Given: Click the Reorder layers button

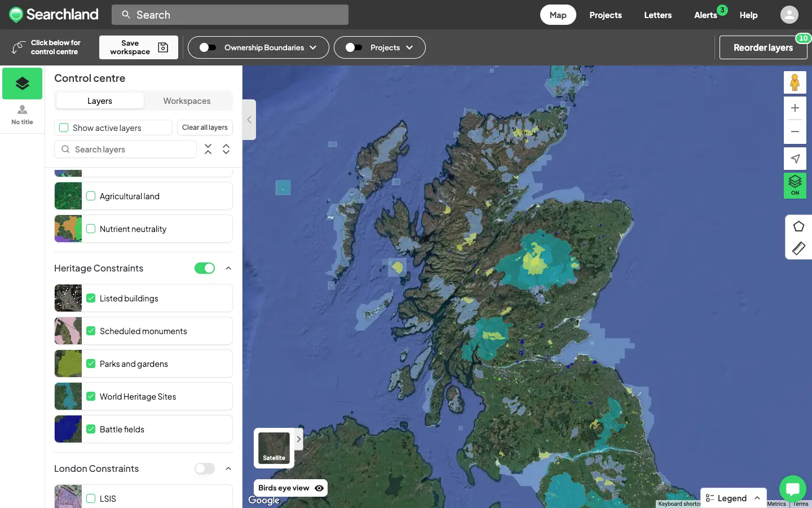Looking at the screenshot, I should (x=763, y=47).
